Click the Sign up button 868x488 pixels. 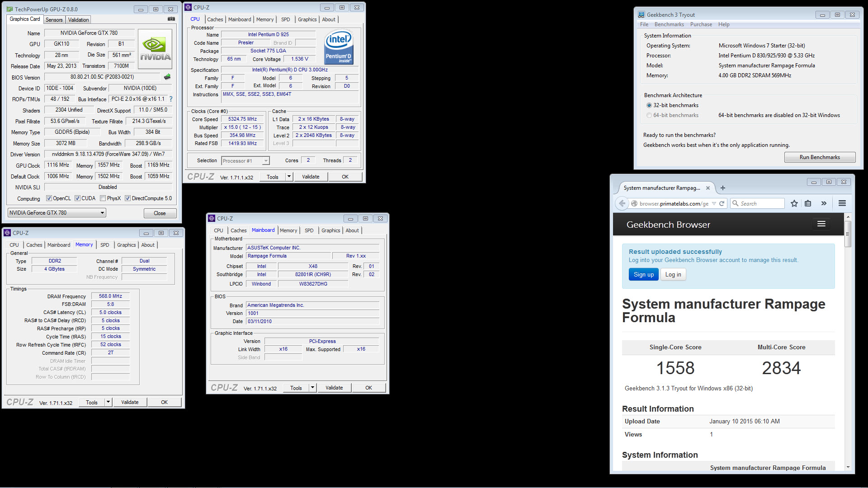pyautogui.click(x=644, y=274)
